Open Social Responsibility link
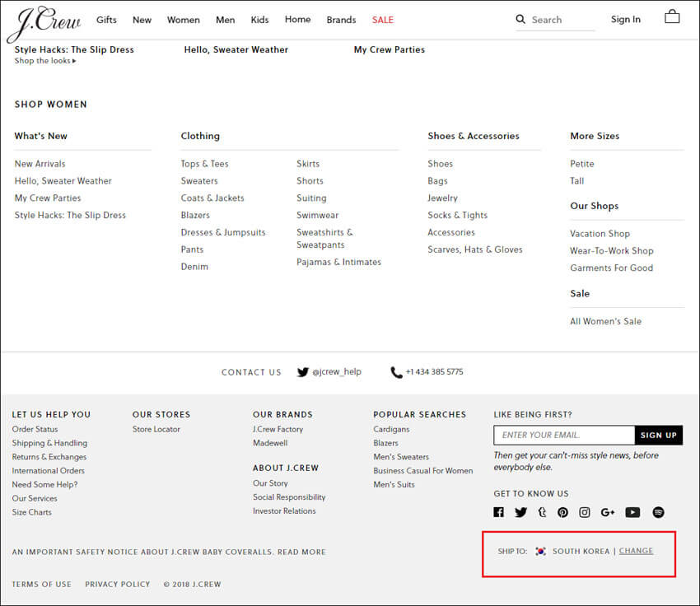This screenshot has width=700, height=606. 289,497
